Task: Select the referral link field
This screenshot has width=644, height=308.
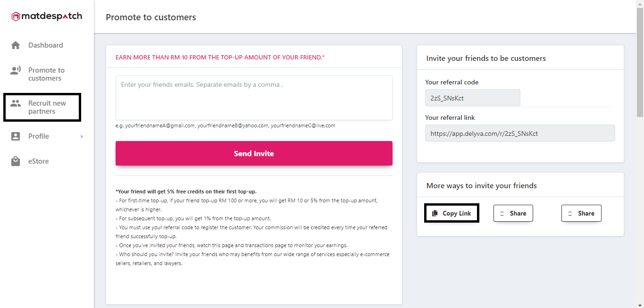Action: tap(520, 133)
